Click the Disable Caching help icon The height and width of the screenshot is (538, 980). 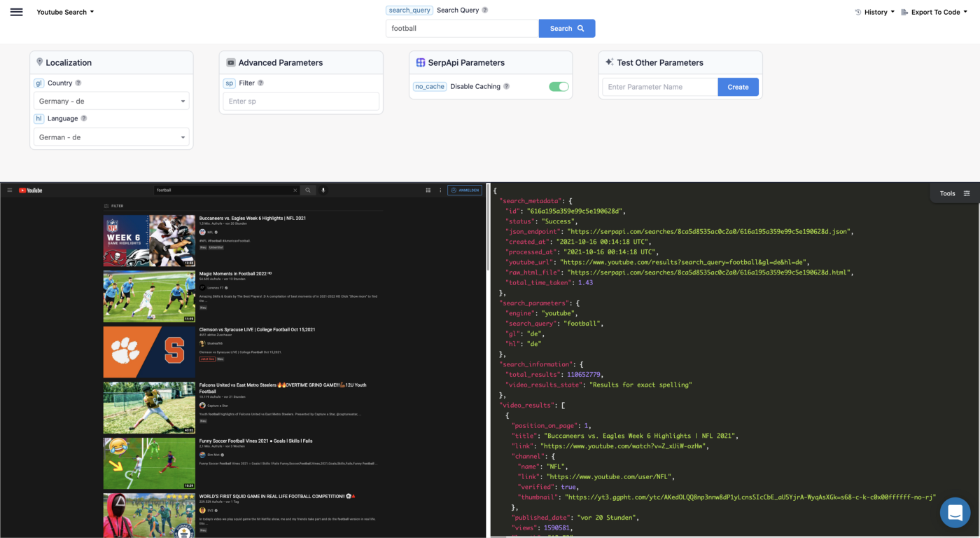tap(506, 86)
